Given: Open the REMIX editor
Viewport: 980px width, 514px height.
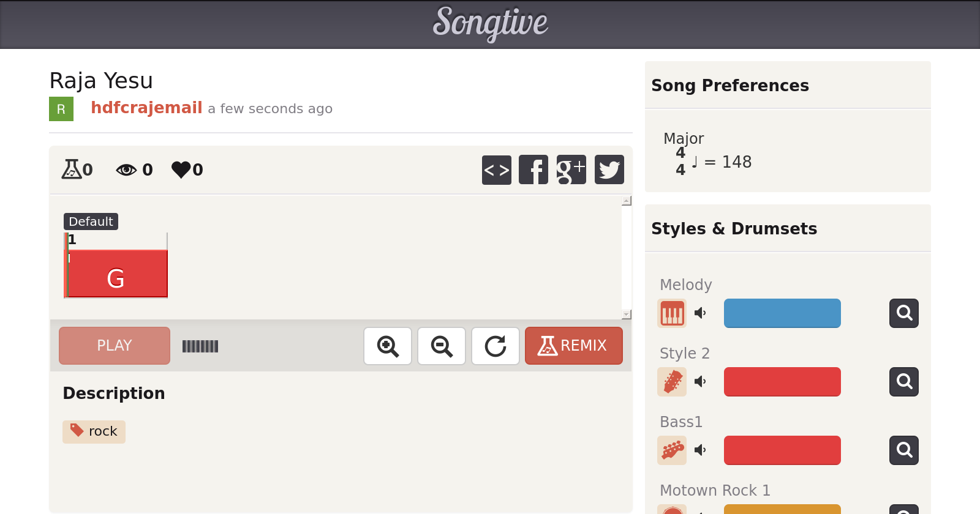Looking at the screenshot, I should pos(573,346).
